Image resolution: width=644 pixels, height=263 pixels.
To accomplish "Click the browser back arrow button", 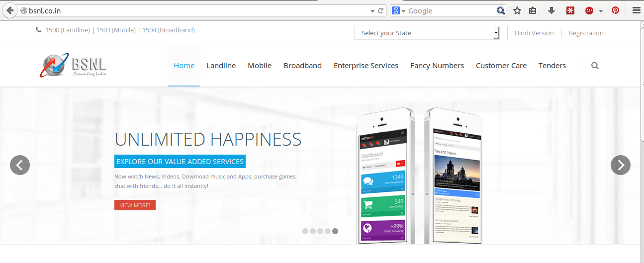I will tap(9, 10).
